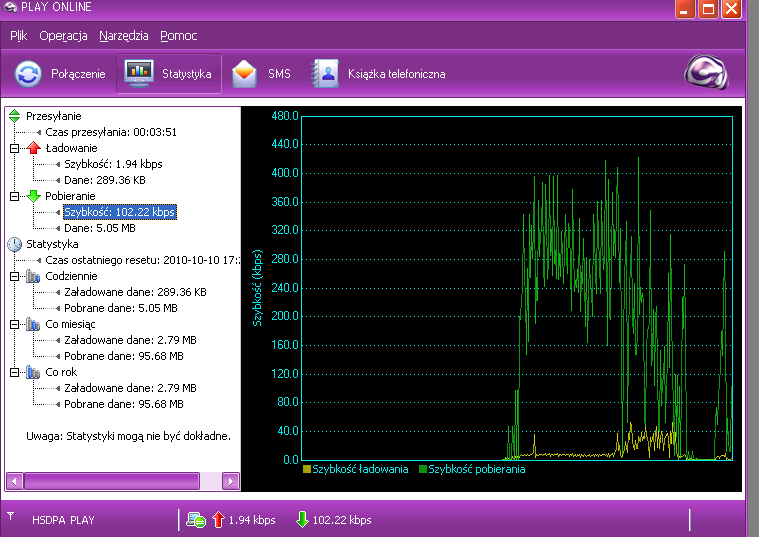Open the Książka telefoniczna contact icon
759x537 pixels.
[x=325, y=74]
